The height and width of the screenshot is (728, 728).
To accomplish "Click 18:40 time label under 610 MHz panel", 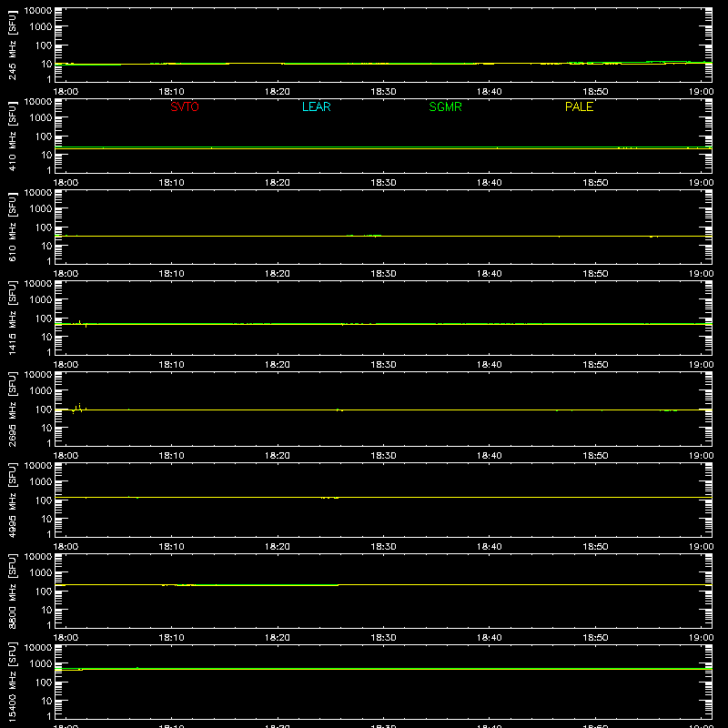I will (x=490, y=274).
